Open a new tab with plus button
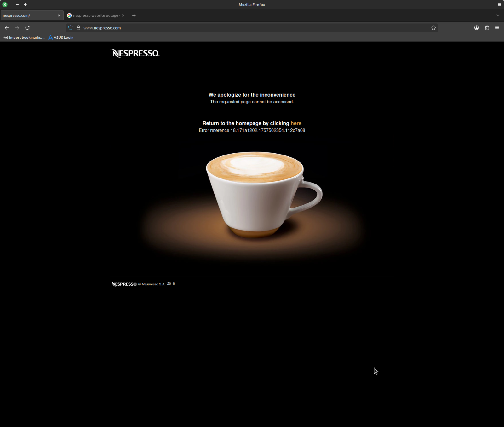Image resolution: width=504 pixels, height=427 pixels. pyautogui.click(x=134, y=15)
